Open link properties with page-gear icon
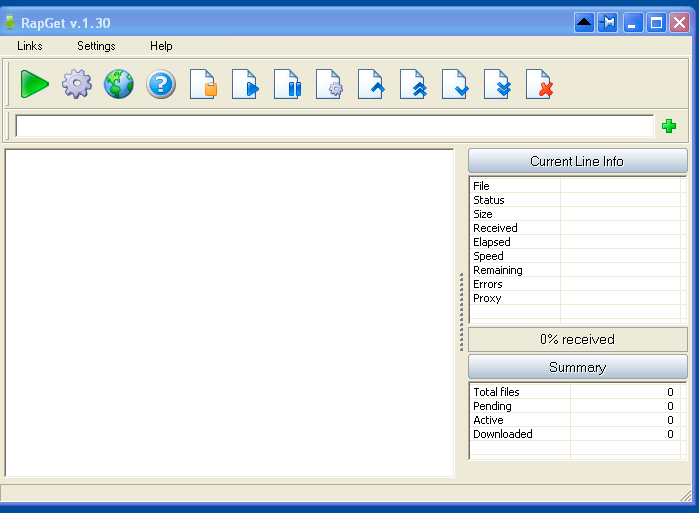The width and height of the screenshot is (699, 513). click(x=329, y=84)
